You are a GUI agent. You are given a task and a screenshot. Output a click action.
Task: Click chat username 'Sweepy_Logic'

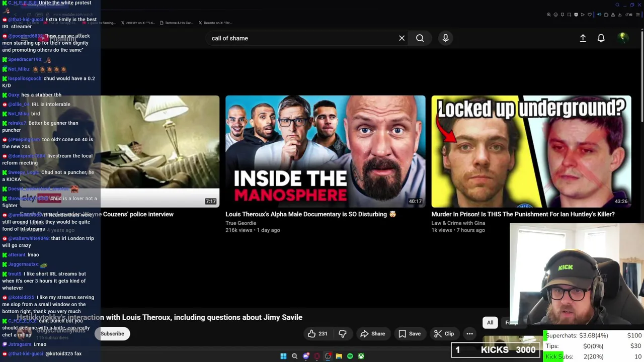[x=23, y=172]
